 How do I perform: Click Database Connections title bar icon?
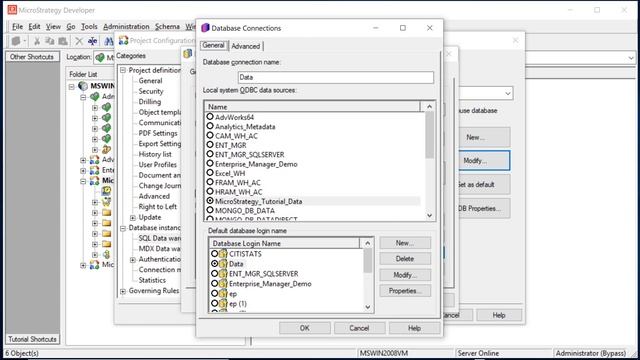(205, 28)
